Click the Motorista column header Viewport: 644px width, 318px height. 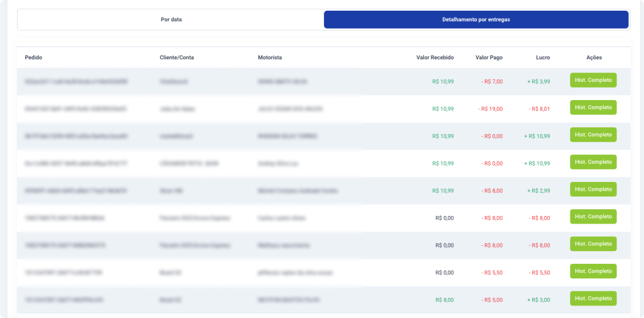270,57
